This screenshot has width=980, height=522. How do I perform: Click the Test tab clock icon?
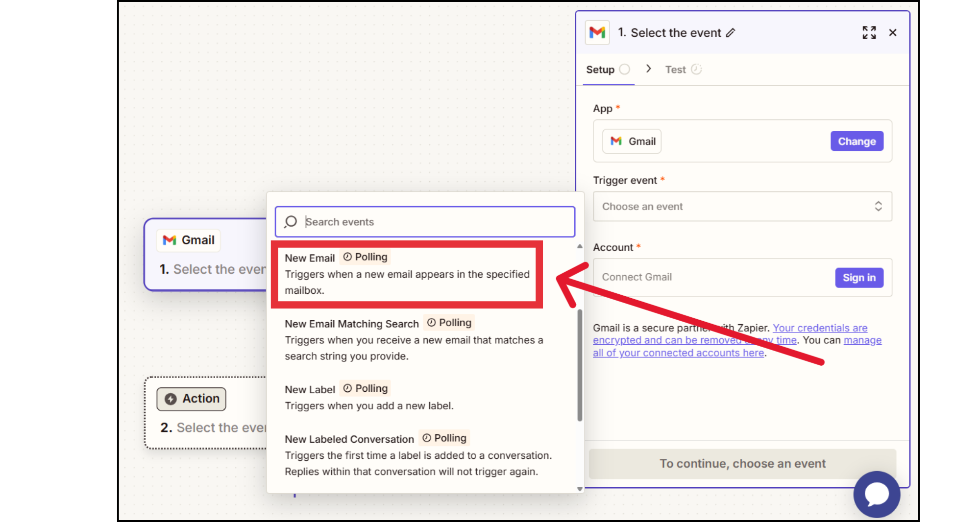(696, 70)
